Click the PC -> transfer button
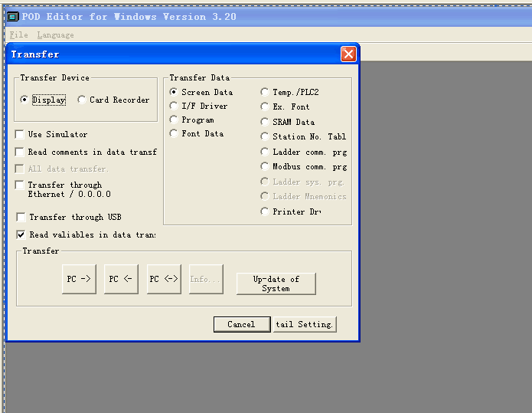 79,279
